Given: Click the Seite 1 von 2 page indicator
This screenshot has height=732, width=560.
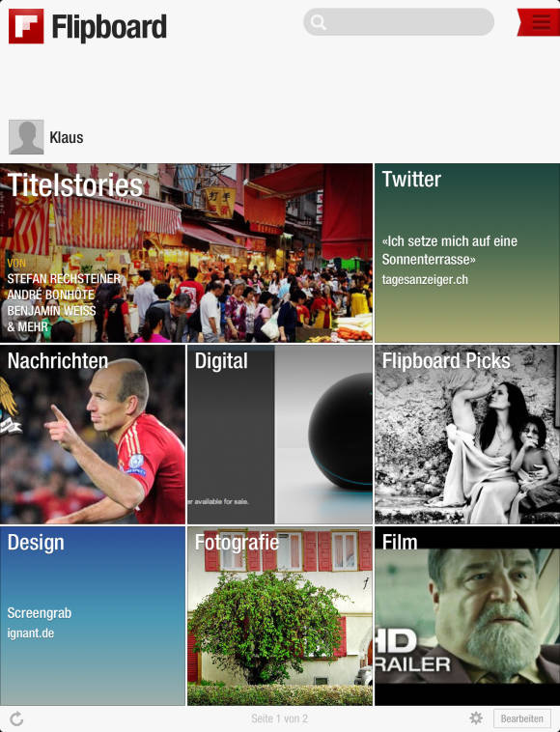Looking at the screenshot, I should pyautogui.click(x=280, y=718).
